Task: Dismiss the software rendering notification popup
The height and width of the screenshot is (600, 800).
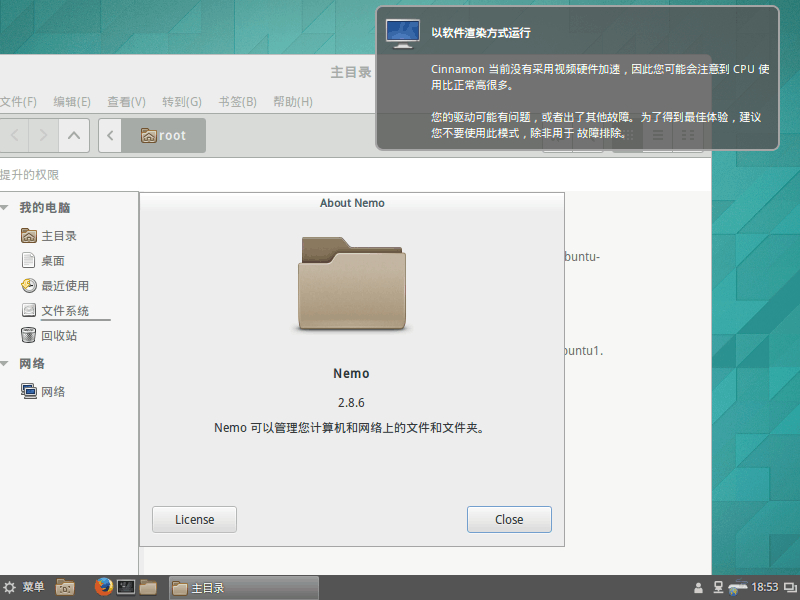Action: tap(577, 78)
